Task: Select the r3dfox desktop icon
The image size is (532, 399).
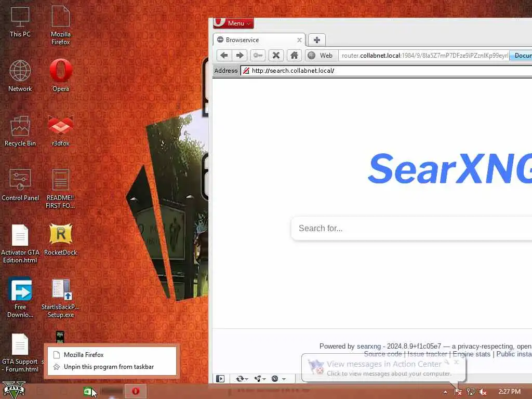Action: pyautogui.click(x=60, y=131)
